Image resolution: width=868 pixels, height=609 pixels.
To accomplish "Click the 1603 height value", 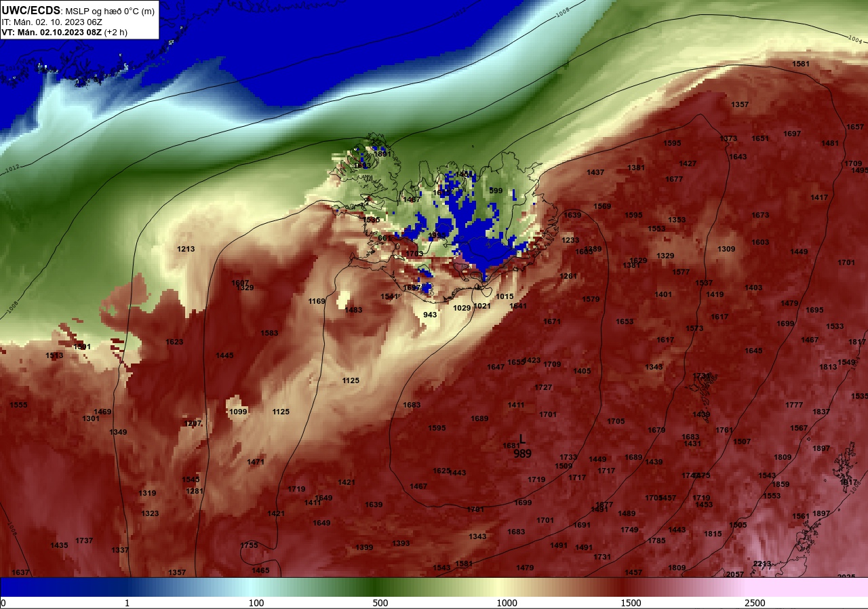I will tap(760, 242).
